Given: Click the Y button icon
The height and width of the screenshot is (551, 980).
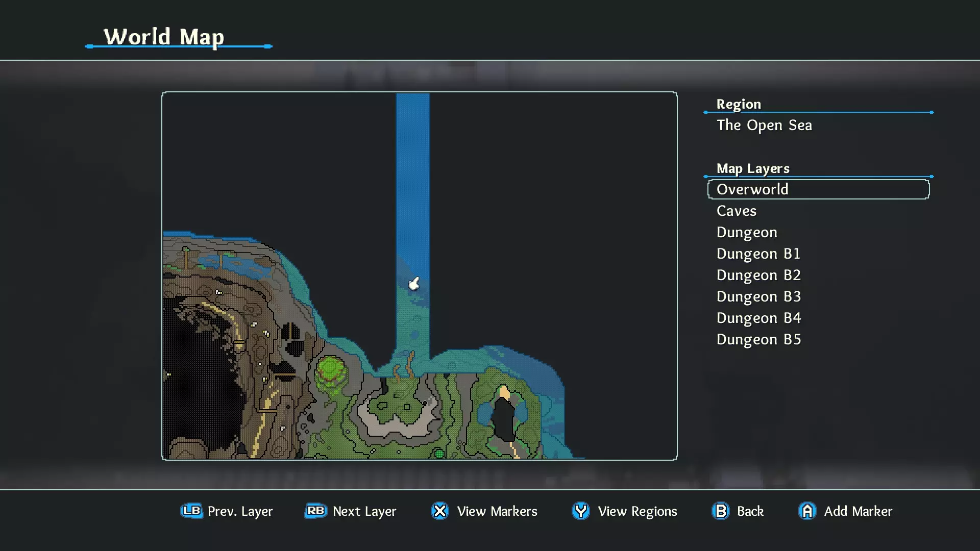Looking at the screenshot, I should coord(580,511).
